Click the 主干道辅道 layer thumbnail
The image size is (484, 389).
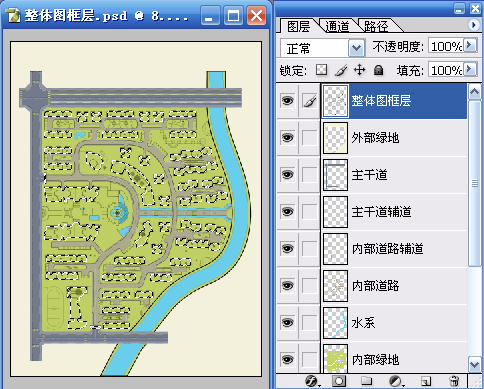(x=335, y=212)
